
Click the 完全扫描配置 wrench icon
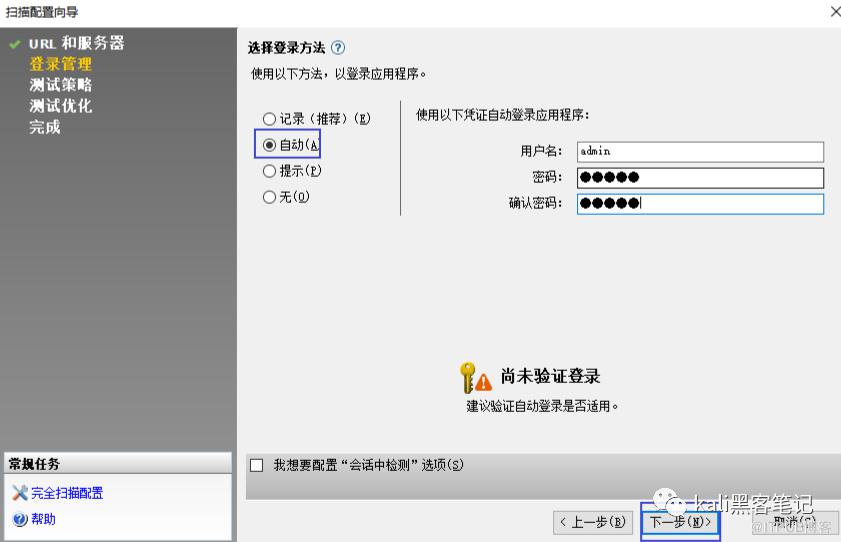(20, 493)
